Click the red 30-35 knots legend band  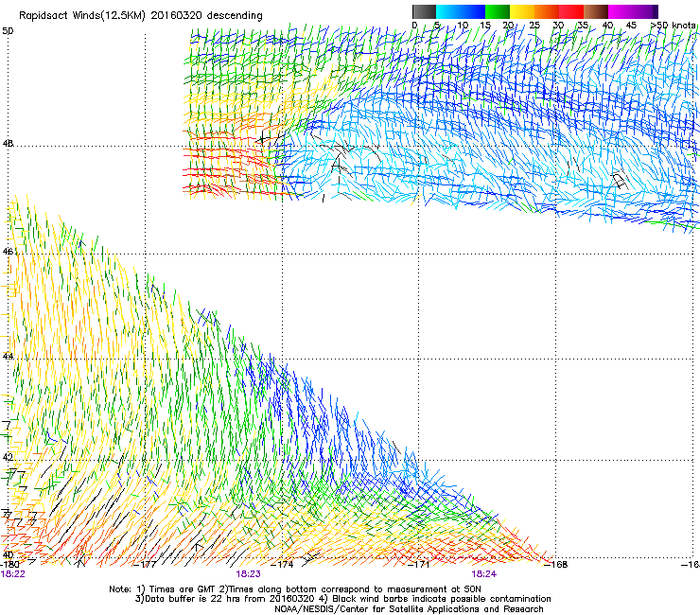tap(571, 11)
